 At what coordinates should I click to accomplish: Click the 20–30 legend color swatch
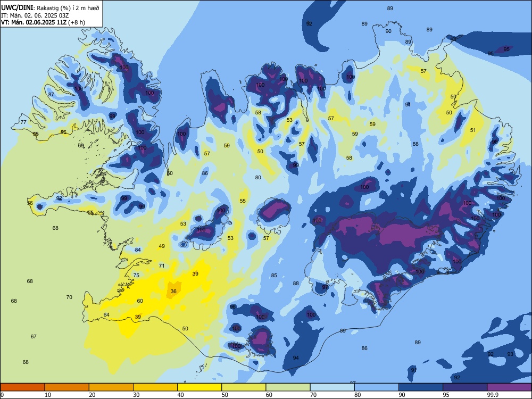(x=111, y=387)
